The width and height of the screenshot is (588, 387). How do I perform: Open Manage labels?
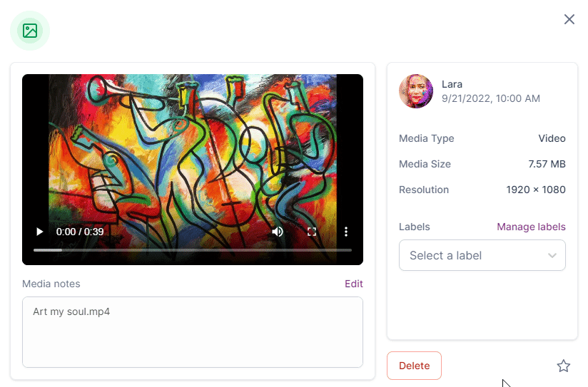pos(531,227)
